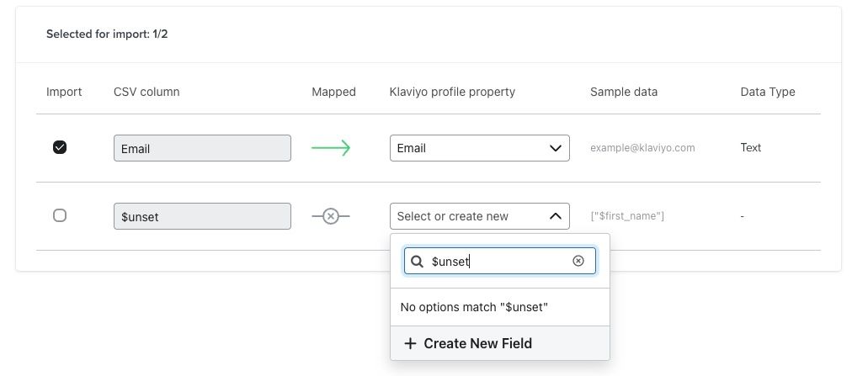Uncheck the Email import checkbox
868x376 pixels.
point(60,147)
